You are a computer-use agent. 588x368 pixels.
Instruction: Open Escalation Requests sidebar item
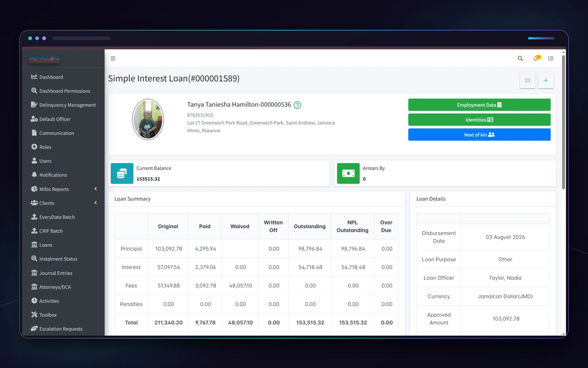coord(63,329)
